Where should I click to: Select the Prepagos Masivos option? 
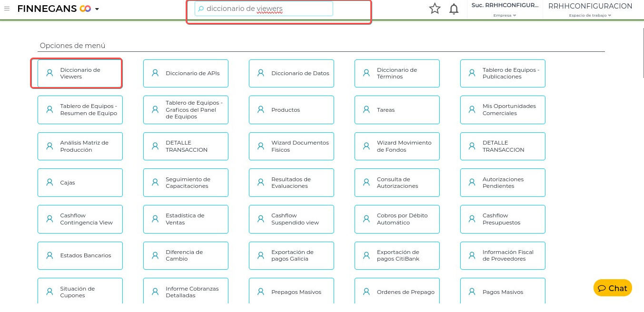coord(291,291)
